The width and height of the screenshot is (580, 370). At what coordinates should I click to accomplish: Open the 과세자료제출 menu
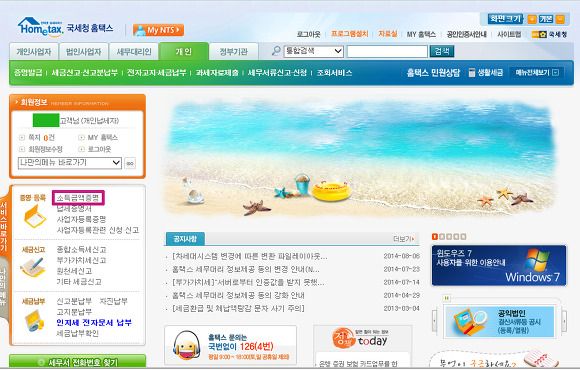217,73
